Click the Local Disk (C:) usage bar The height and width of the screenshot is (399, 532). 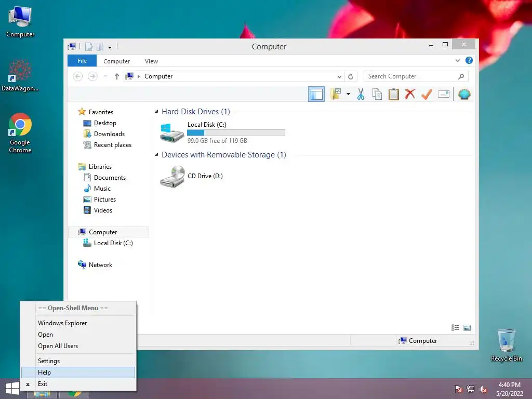click(x=236, y=132)
